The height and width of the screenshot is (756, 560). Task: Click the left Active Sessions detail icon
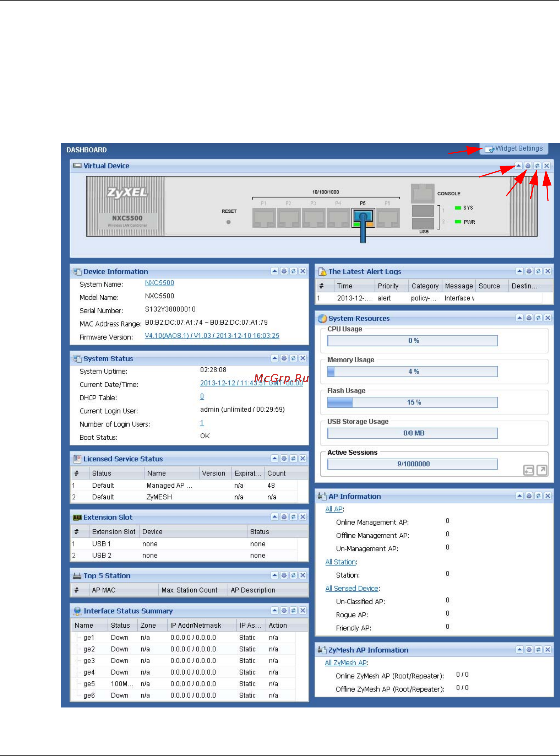pyautogui.click(x=529, y=470)
